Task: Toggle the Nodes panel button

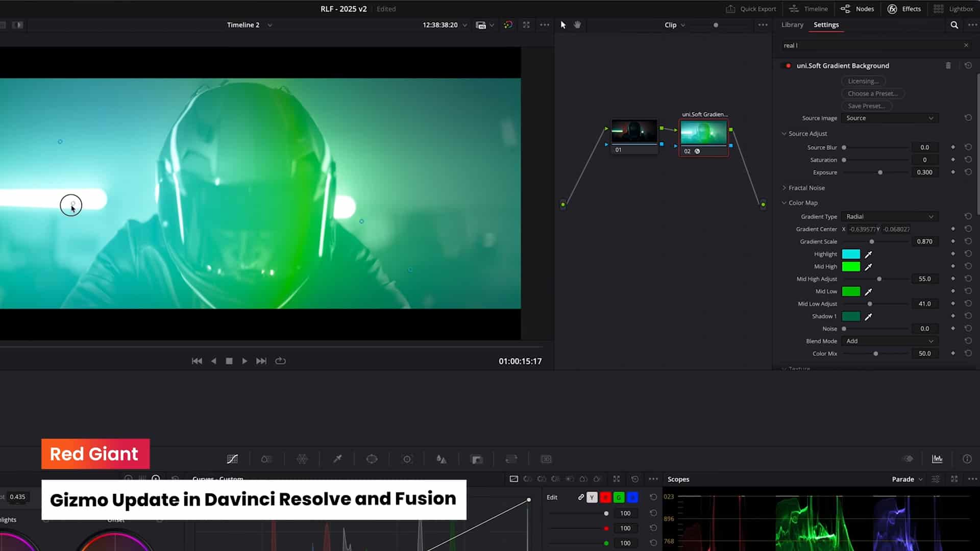Action: coord(857,9)
